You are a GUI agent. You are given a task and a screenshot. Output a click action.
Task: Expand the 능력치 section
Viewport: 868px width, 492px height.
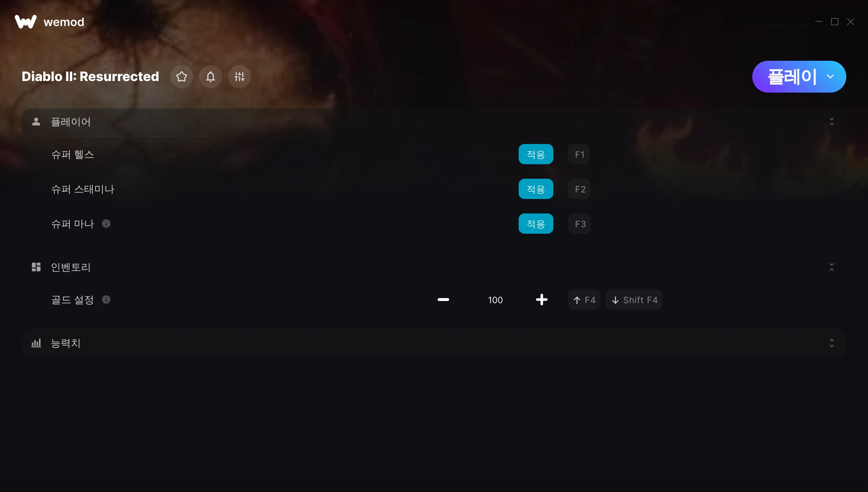click(x=832, y=343)
